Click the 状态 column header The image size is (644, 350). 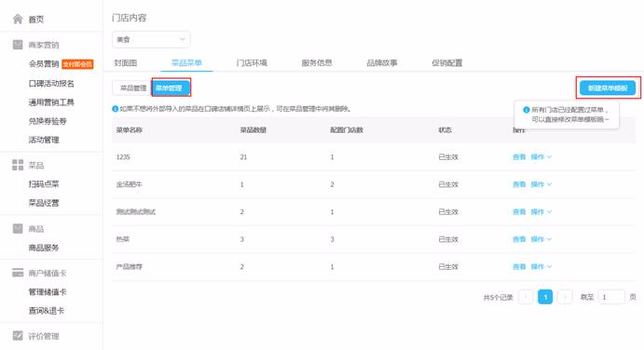point(445,130)
